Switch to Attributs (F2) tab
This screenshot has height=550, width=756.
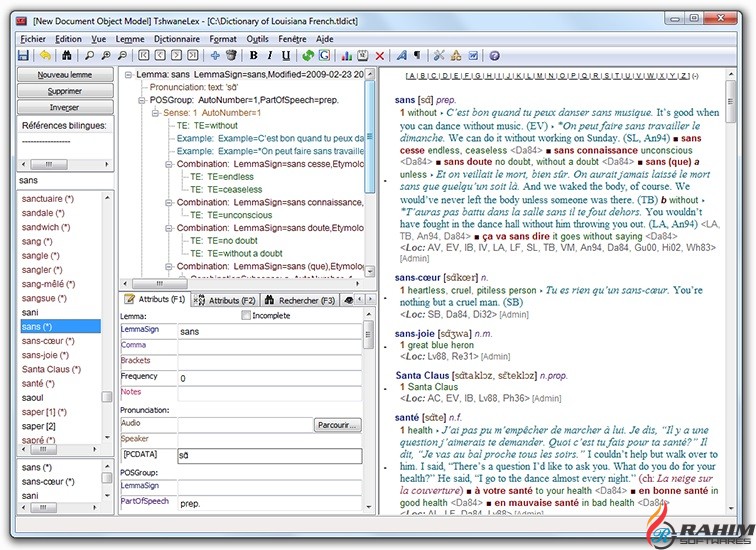pos(225,300)
